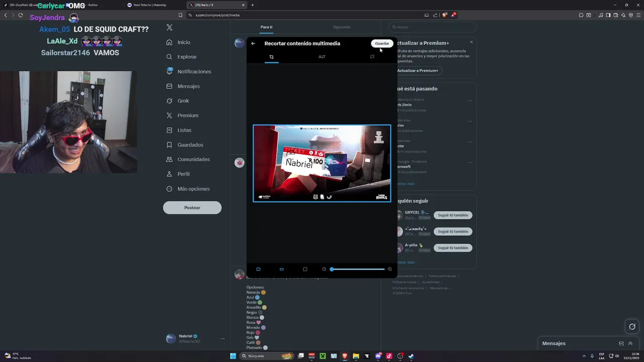This screenshot has height=362, width=644.
Task: Open the content warning flag tab
Action: tap(372, 57)
